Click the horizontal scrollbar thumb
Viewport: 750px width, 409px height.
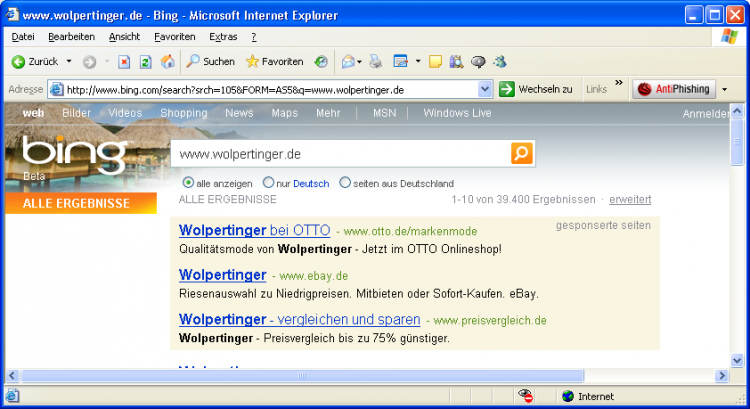(x=300, y=376)
